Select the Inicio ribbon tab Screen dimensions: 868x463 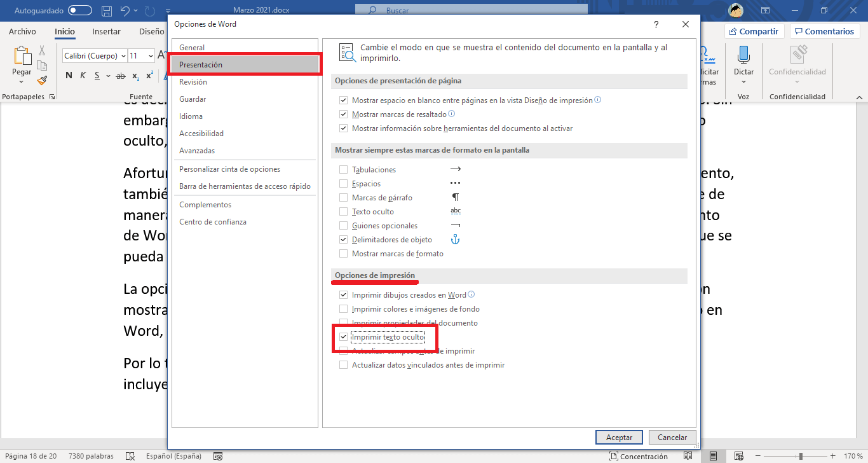click(65, 31)
